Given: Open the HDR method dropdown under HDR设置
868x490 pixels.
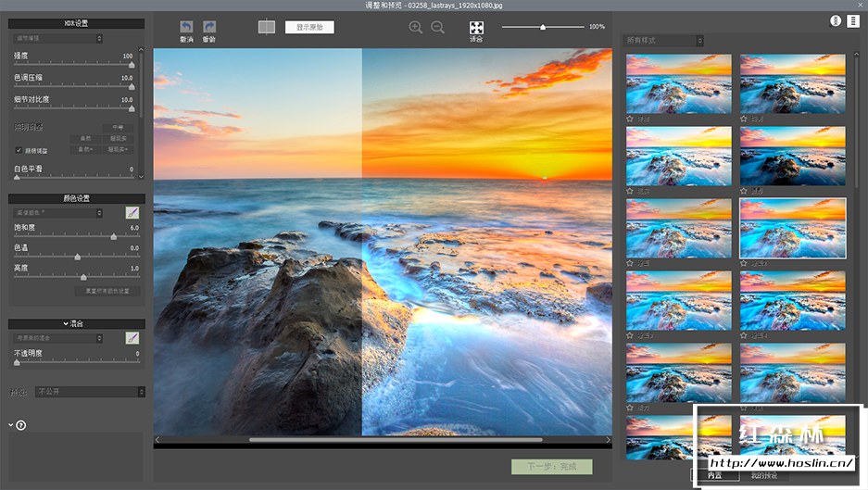Looking at the screenshot, I should click(59, 38).
